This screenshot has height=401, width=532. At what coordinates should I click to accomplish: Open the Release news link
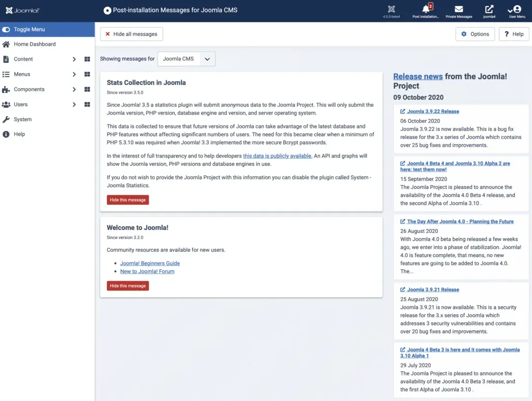point(418,76)
